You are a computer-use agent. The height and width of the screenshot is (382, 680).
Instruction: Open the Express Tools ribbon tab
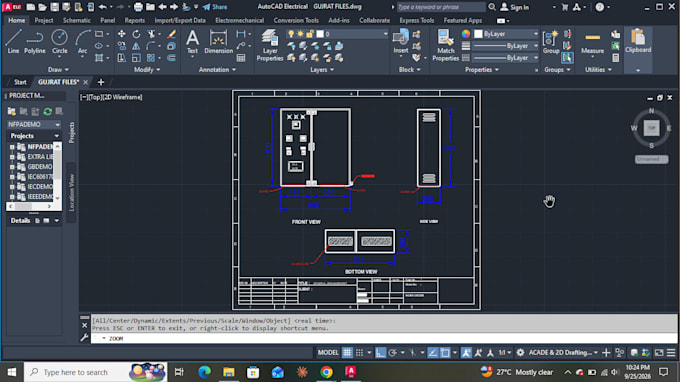click(x=416, y=20)
